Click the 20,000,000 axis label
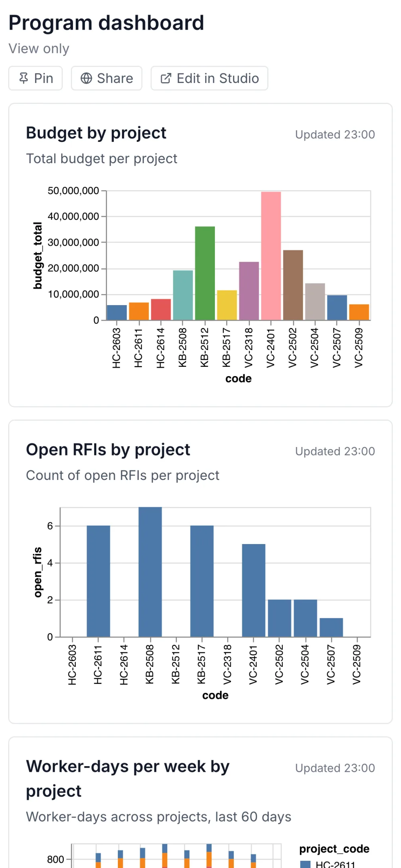 point(73,268)
